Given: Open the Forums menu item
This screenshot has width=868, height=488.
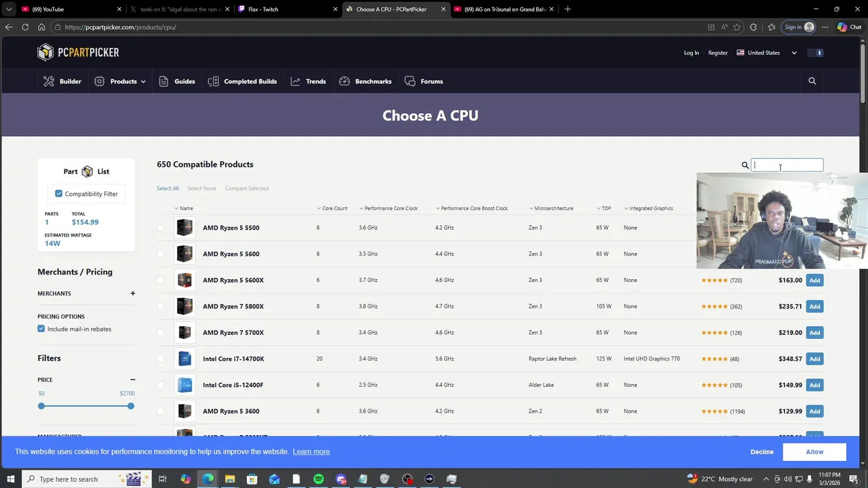Looking at the screenshot, I should (x=424, y=81).
